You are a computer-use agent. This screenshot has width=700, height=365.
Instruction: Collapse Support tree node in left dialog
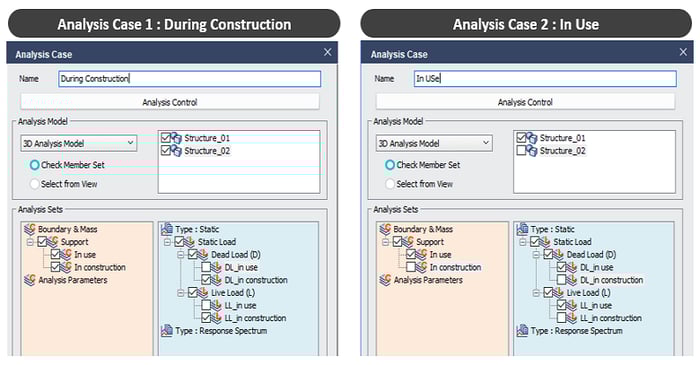(x=30, y=242)
